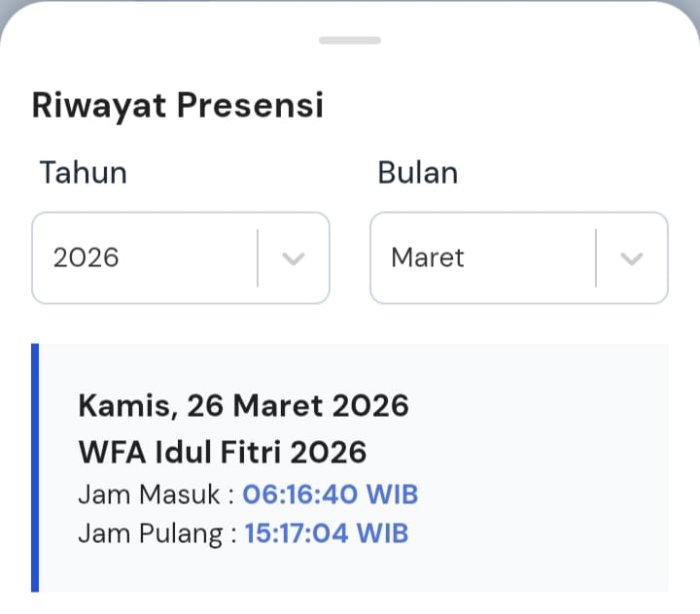Click the divider line inside the Bulan dropdown
Image resolution: width=700 pixels, height=614 pixels.
[596, 258]
